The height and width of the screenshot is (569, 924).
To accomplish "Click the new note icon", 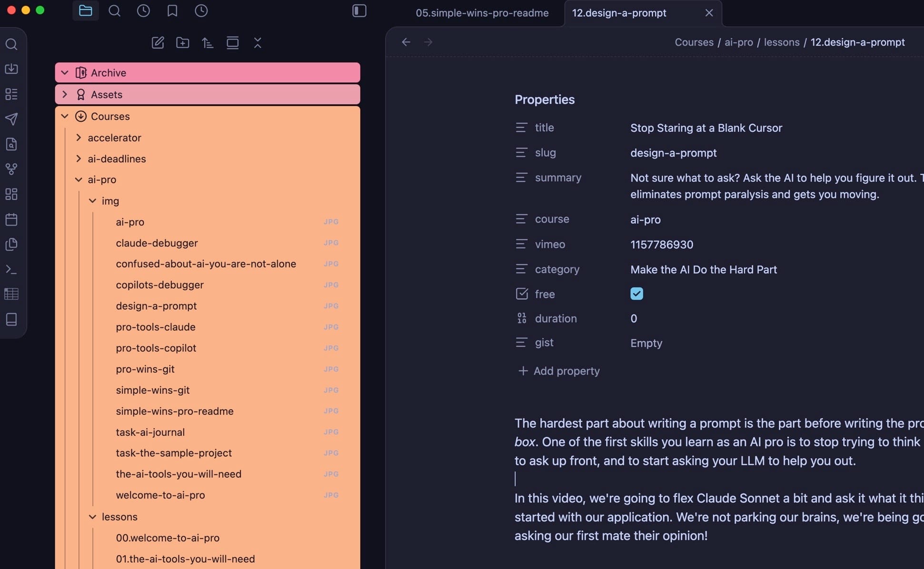I will 158,43.
